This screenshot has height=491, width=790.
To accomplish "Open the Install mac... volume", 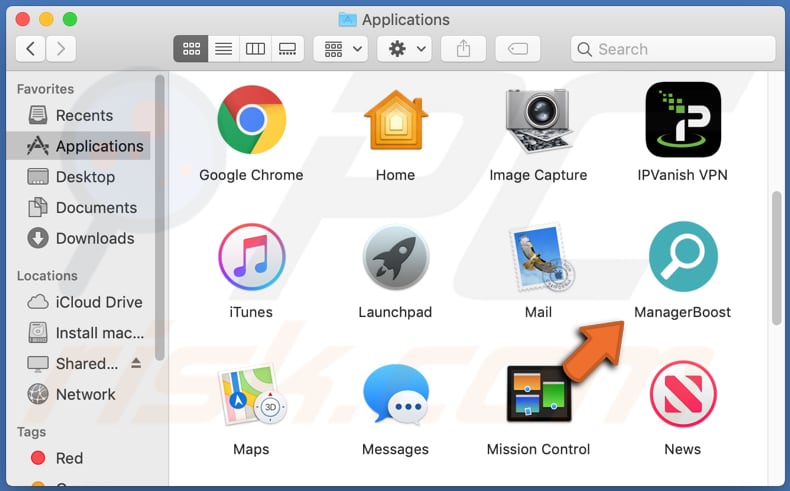I will pyautogui.click(x=78, y=333).
